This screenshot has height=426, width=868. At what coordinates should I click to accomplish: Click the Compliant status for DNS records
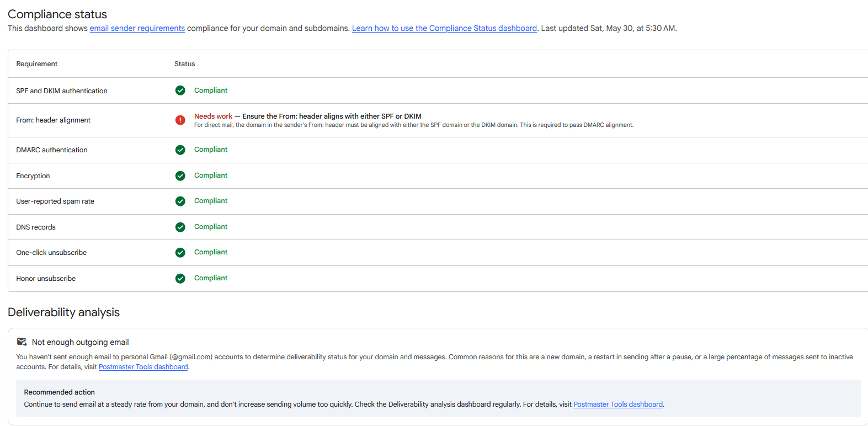(211, 227)
